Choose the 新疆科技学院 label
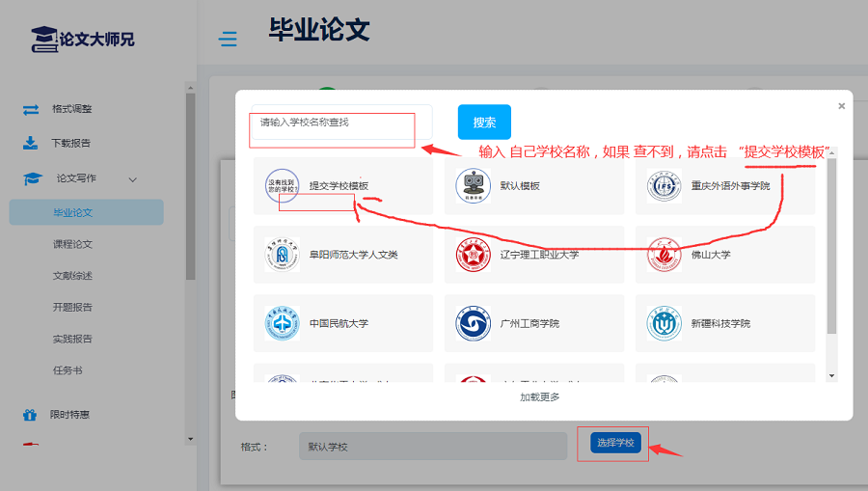This screenshot has width=868, height=491. tap(720, 323)
